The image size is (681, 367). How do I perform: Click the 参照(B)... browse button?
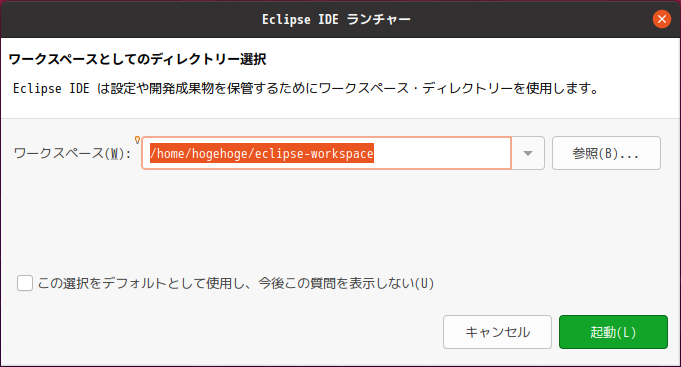606,153
